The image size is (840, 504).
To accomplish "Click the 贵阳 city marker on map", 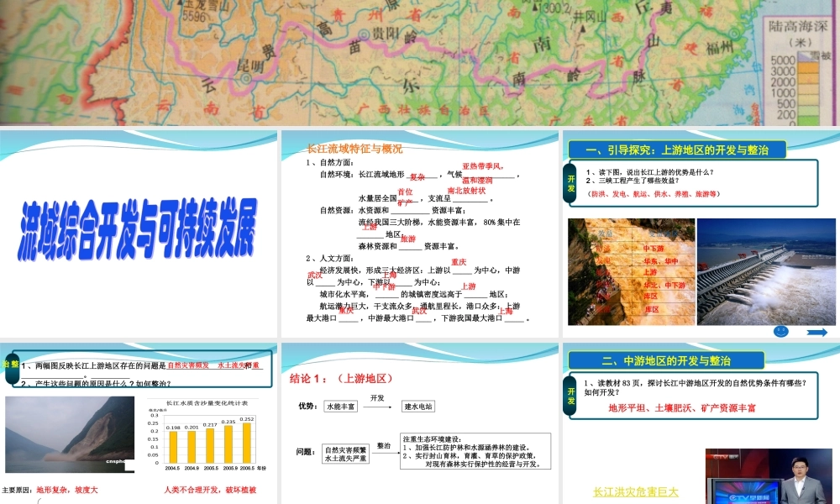I will click(365, 34).
